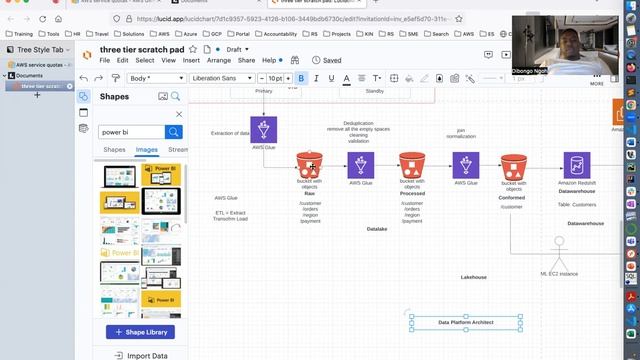Click the shape options icon after text tools
This screenshot has width=640, height=360.
click(394, 78)
